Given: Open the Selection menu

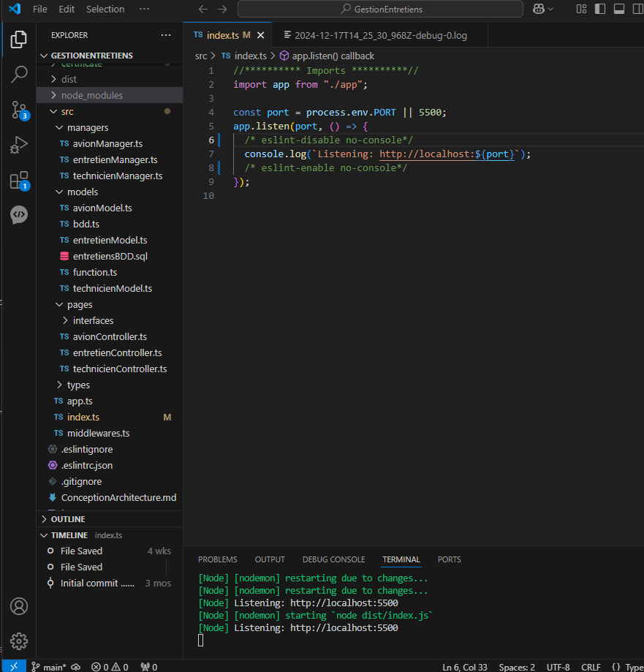Looking at the screenshot, I should pos(105,9).
